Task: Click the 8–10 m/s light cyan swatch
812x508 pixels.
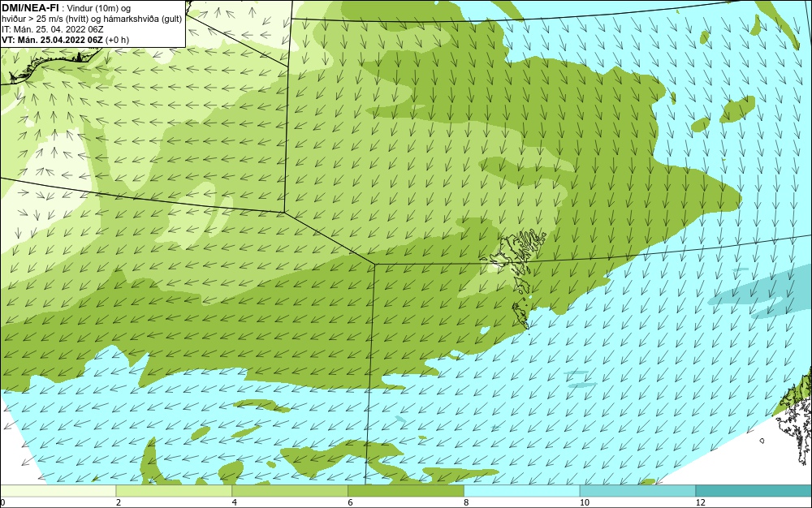Action: pyautogui.click(x=522, y=491)
